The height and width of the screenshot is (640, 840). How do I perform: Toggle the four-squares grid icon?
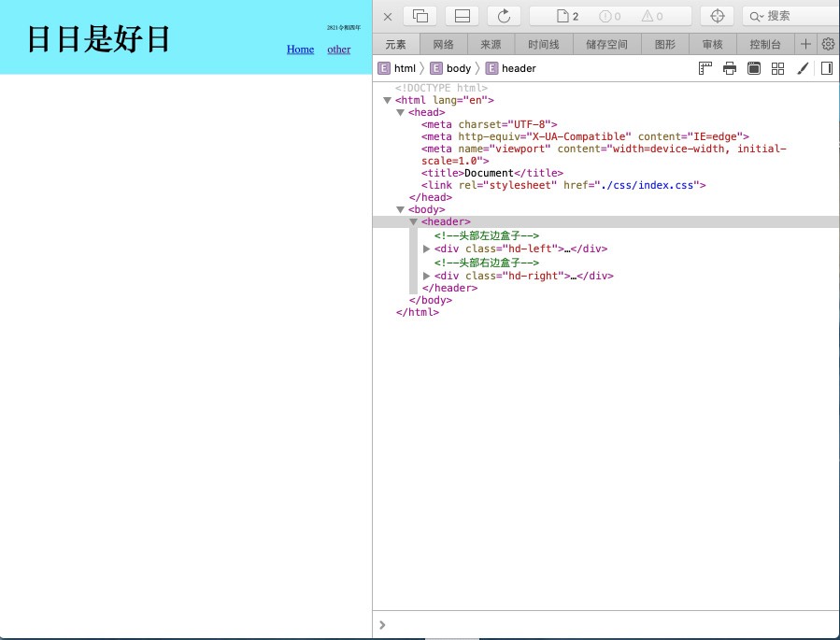point(777,68)
